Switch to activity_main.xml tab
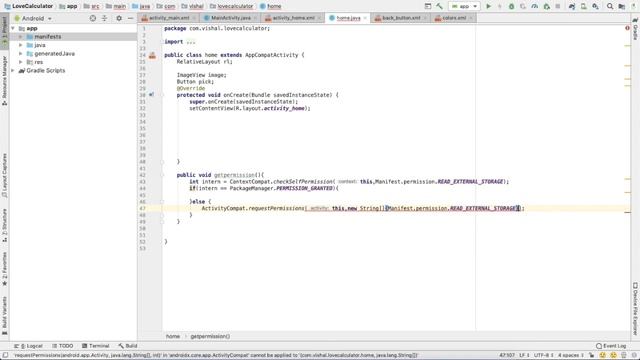 (169, 18)
